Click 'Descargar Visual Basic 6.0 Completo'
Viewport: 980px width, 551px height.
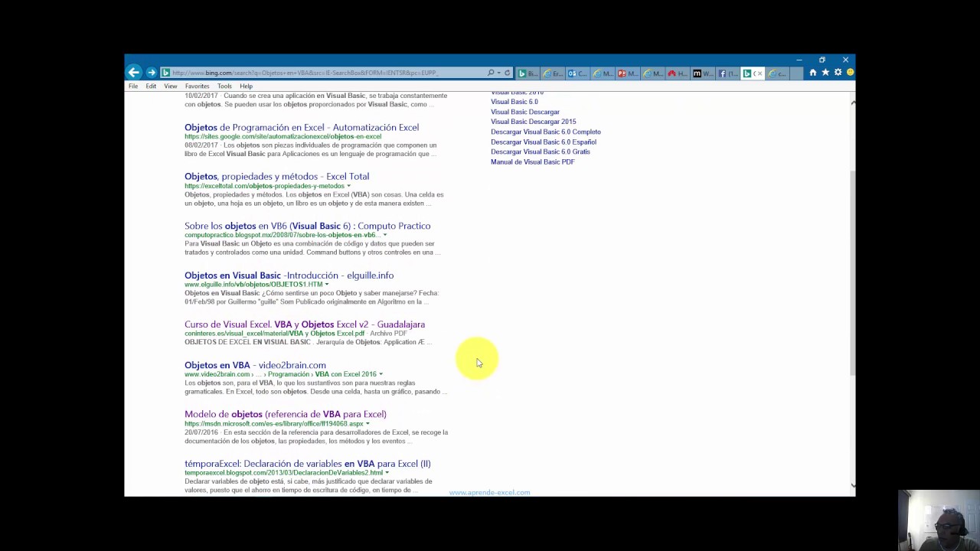[546, 132]
